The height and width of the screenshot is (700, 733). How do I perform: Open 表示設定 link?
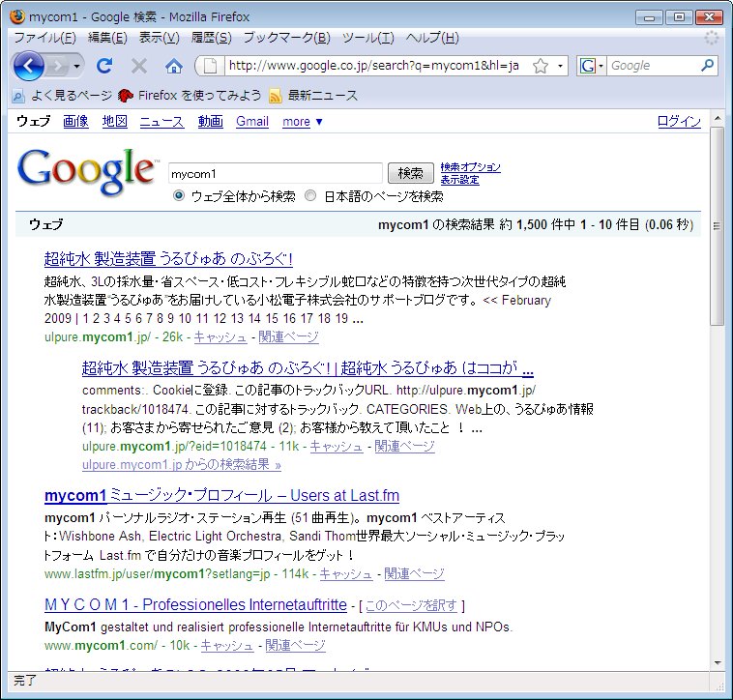(x=459, y=180)
